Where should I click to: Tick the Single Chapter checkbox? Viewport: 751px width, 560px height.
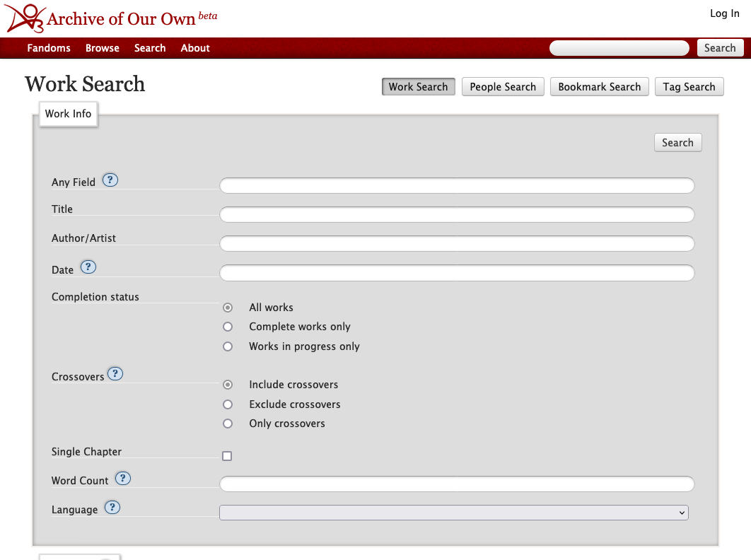coord(227,456)
